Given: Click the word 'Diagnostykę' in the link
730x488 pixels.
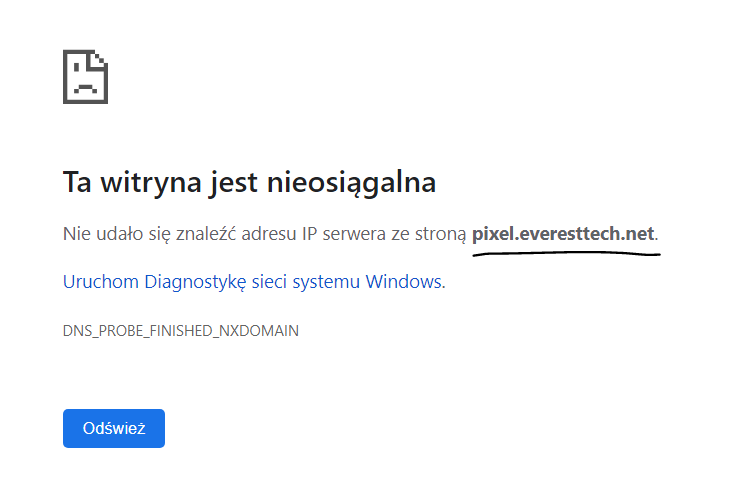Looking at the screenshot, I should (x=195, y=282).
